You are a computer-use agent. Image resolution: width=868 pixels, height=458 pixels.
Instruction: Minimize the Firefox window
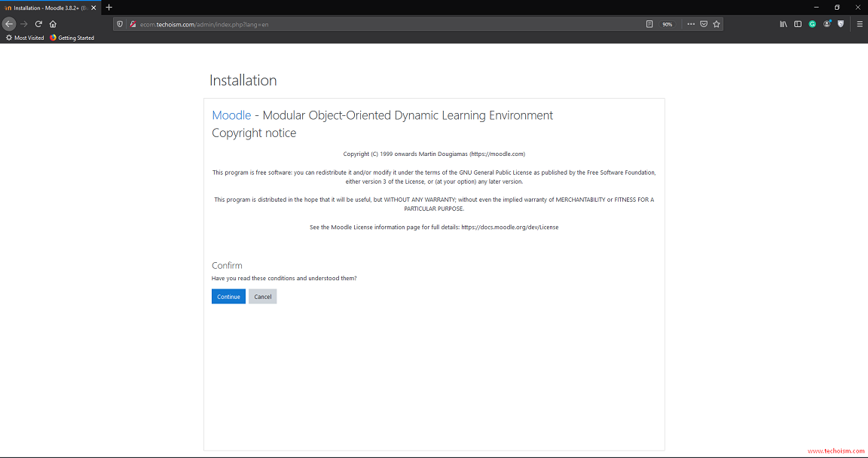tap(816, 8)
